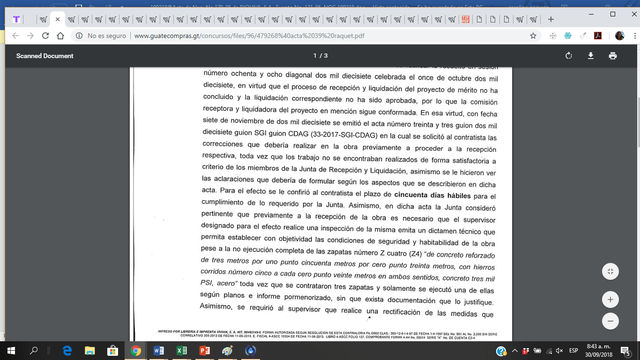Click the address bar URL
The image size is (640, 360).
pyautogui.click(x=249, y=36)
